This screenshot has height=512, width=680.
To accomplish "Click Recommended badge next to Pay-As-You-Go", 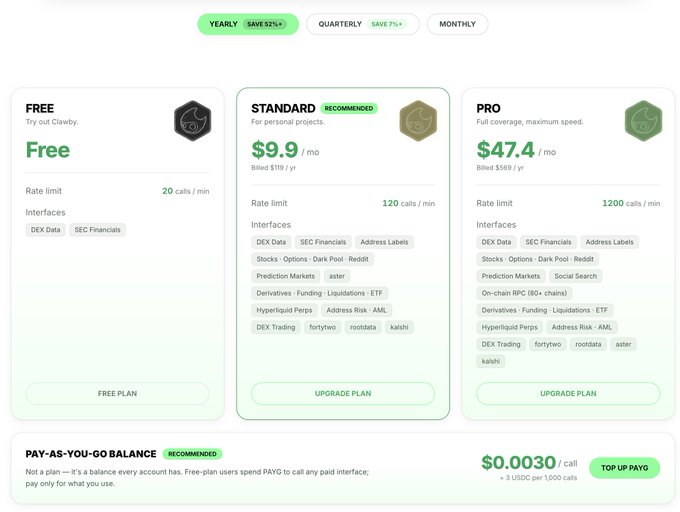I will [193, 454].
